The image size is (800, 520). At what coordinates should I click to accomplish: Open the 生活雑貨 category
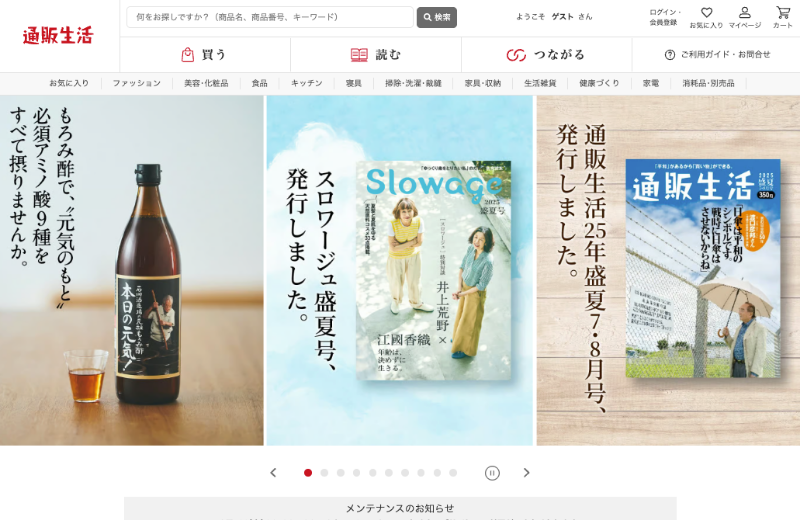[540, 83]
